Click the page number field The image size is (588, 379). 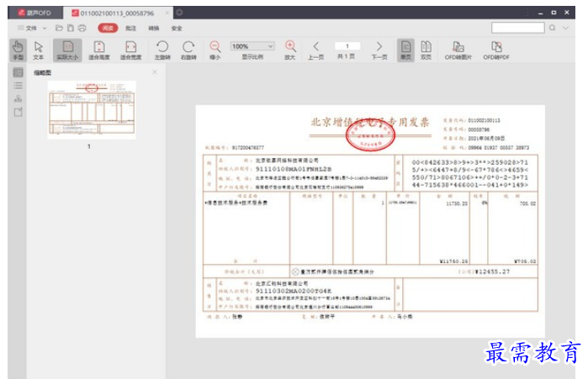[347, 46]
